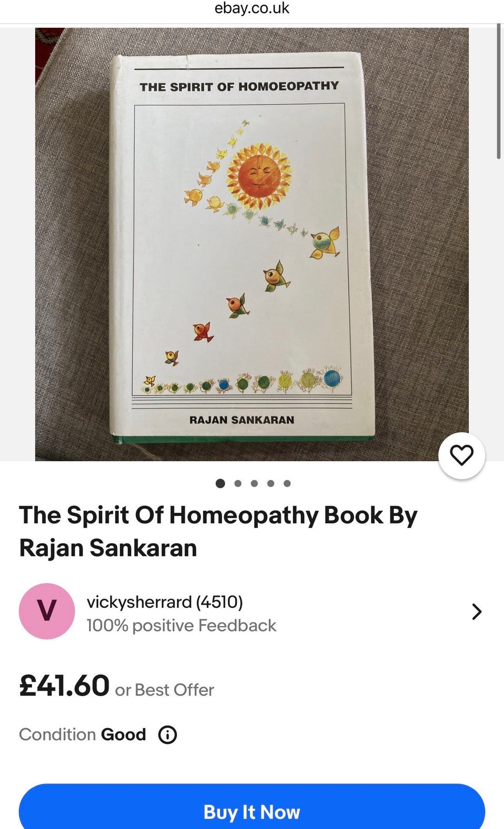Open the book cover product photo
Image resolution: width=504 pixels, height=829 pixels.
point(252,244)
